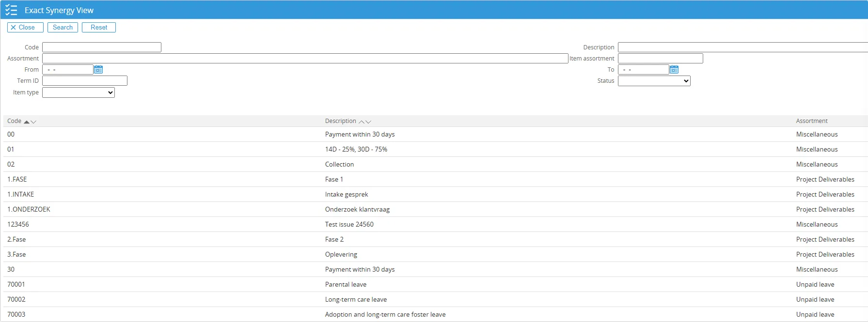The width and height of the screenshot is (868, 322).
Task: Click the Fase 2 description
Action: click(x=334, y=240)
